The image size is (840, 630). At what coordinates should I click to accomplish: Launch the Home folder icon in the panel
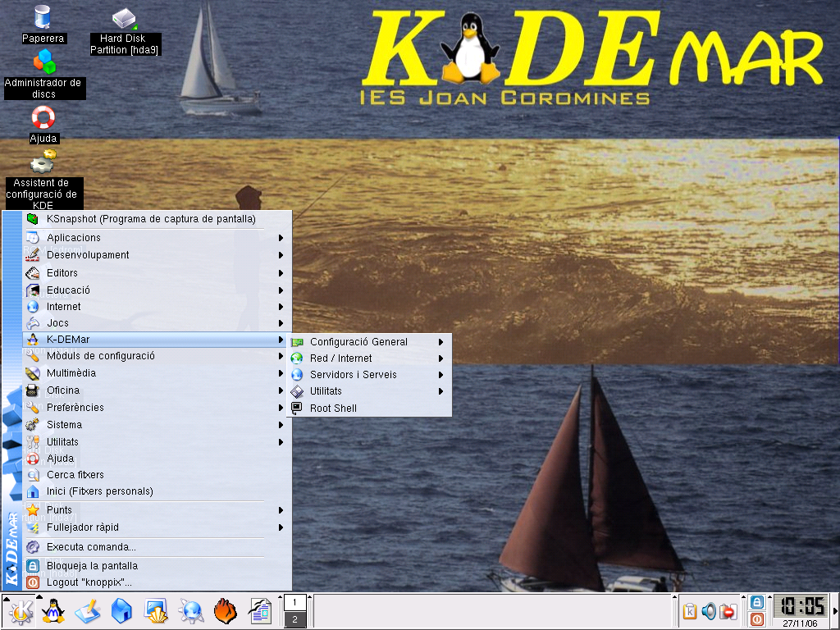coord(121,611)
